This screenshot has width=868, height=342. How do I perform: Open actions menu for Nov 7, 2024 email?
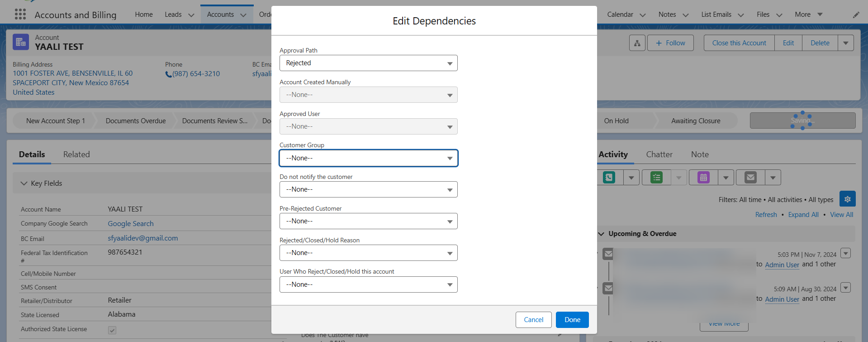tap(845, 253)
